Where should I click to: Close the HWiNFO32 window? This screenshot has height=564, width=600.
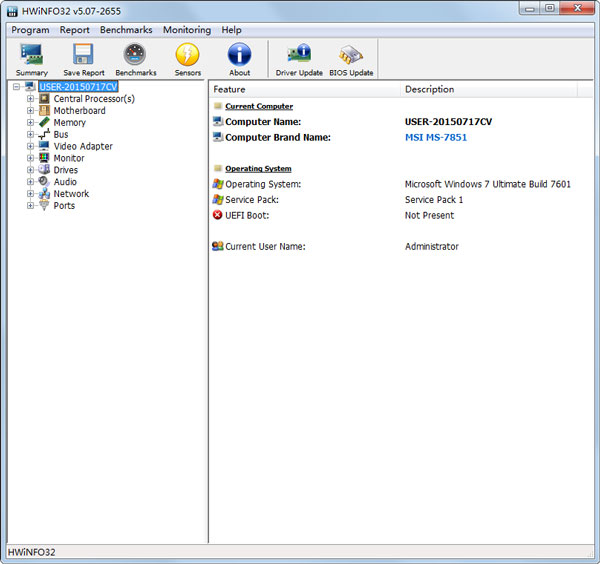577,8
